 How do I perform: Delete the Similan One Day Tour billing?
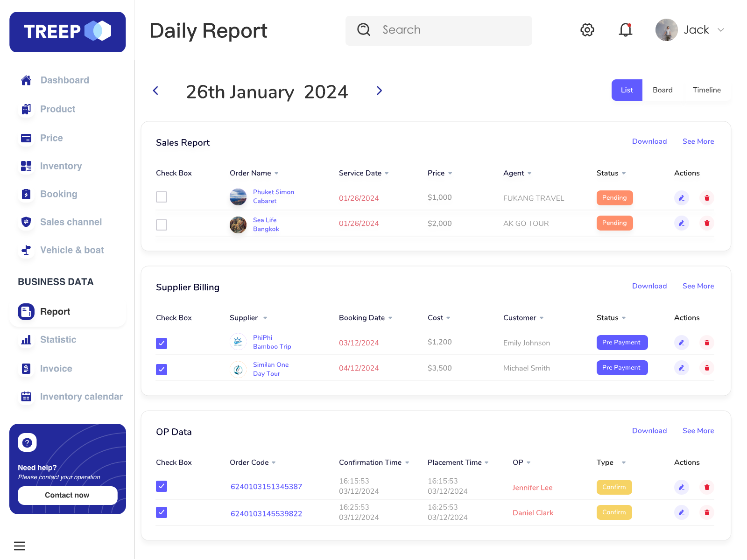coord(707,368)
